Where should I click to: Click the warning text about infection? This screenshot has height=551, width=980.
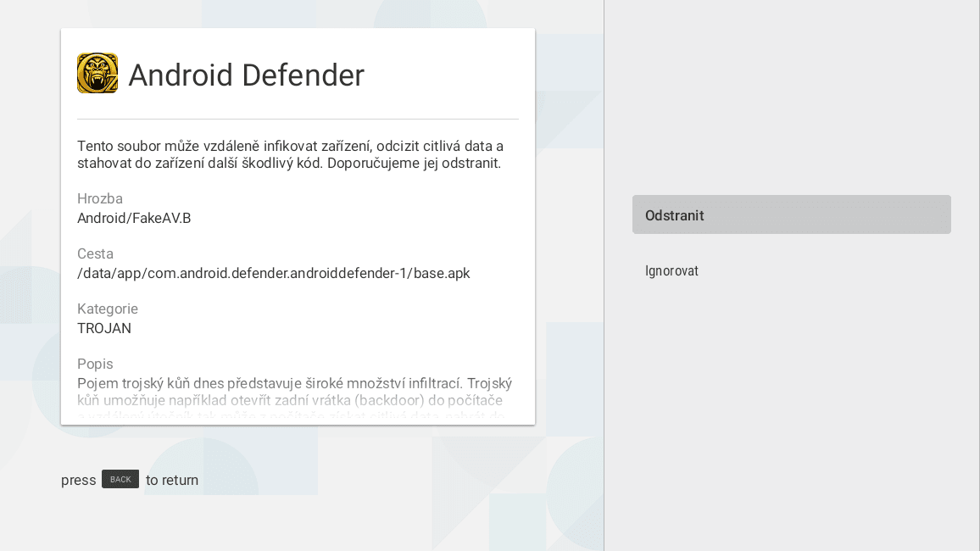coord(290,154)
